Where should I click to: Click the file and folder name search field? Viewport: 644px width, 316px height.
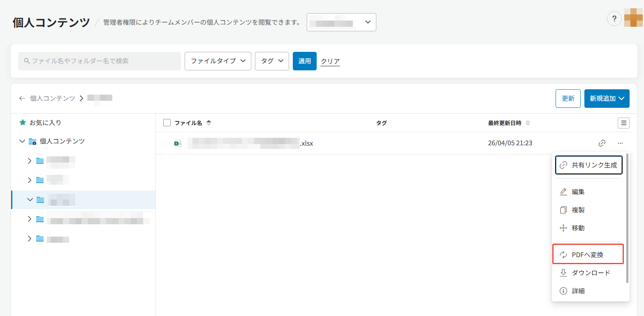pos(100,61)
